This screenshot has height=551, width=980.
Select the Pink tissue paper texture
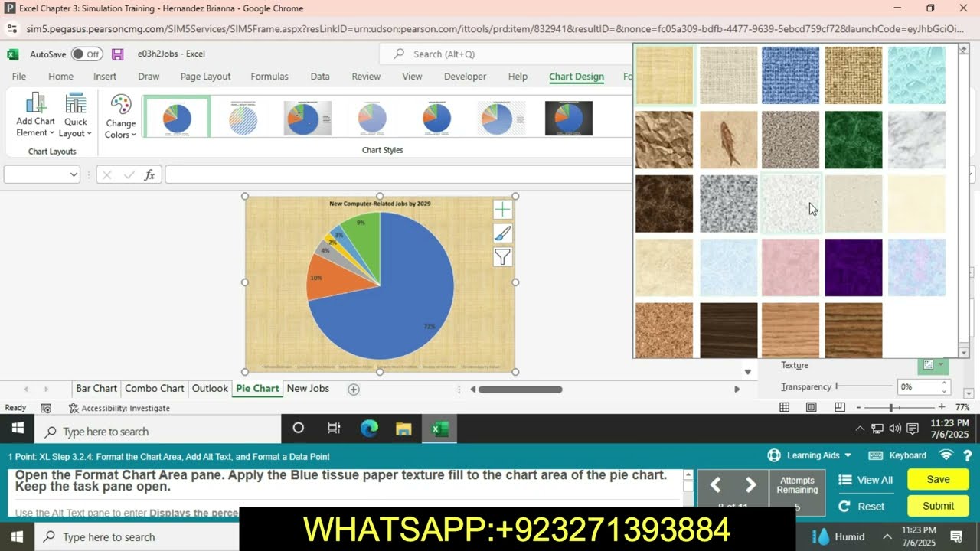pyautogui.click(x=791, y=268)
